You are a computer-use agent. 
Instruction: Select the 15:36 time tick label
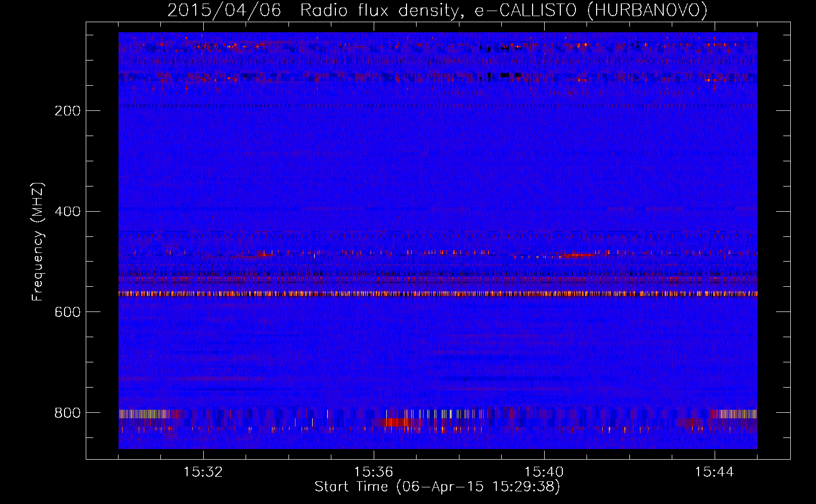374,472
